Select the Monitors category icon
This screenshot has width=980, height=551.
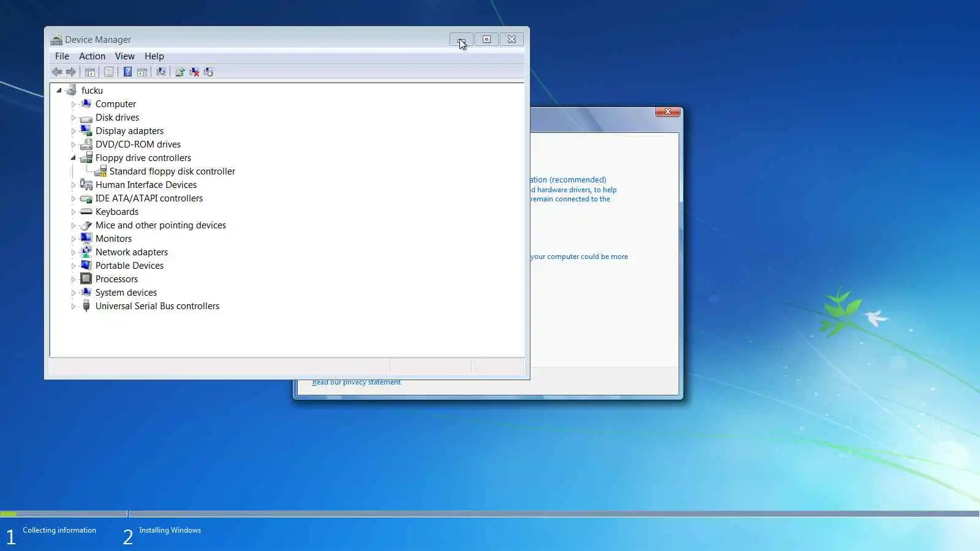[x=86, y=239]
